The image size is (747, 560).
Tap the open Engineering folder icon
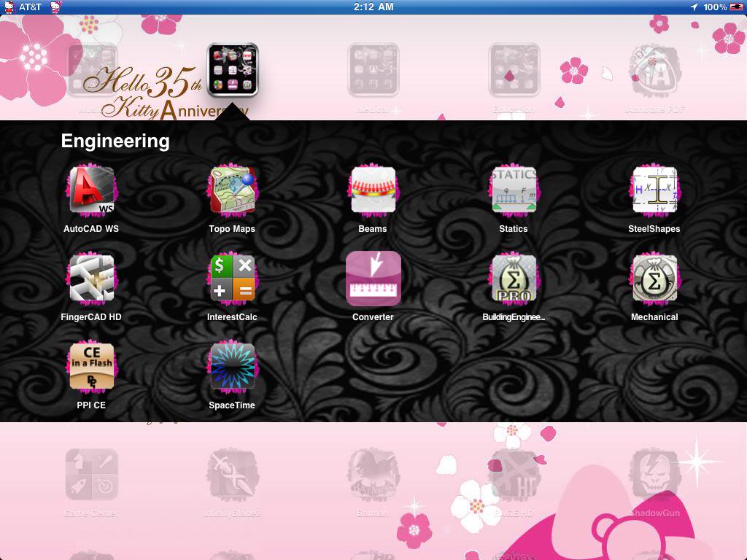click(233, 70)
